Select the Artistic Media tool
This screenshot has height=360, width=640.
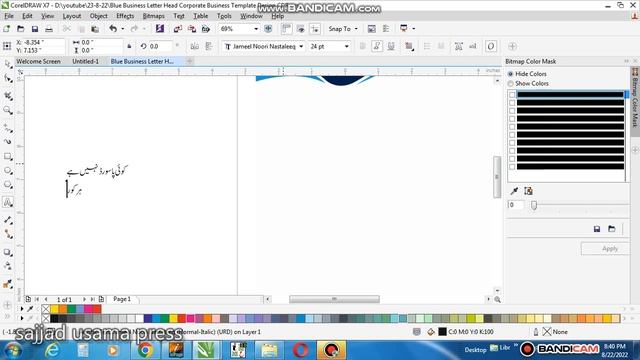tap(8, 142)
